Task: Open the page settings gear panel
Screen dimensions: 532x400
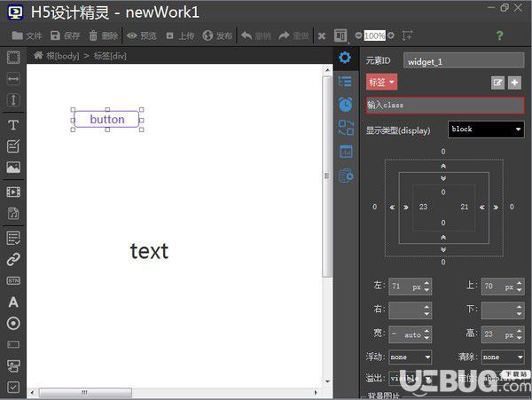Action: point(346,176)
